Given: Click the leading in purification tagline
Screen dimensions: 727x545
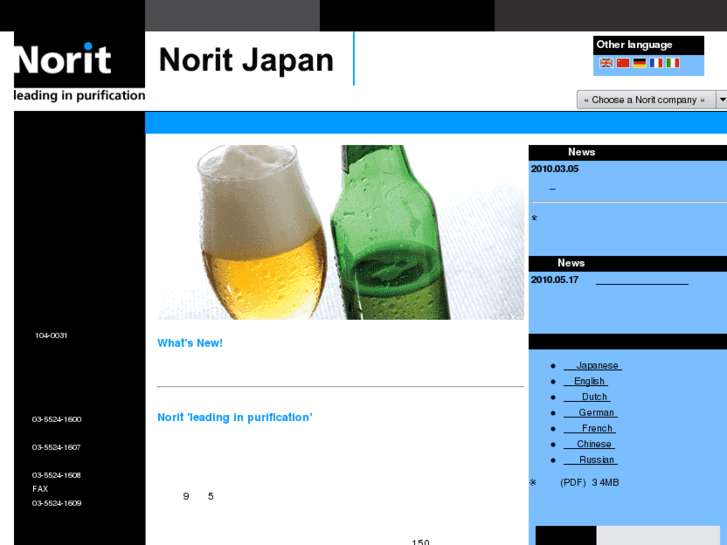Looking at the screenshot, I should pyautogui.click(x=79, y=96).
